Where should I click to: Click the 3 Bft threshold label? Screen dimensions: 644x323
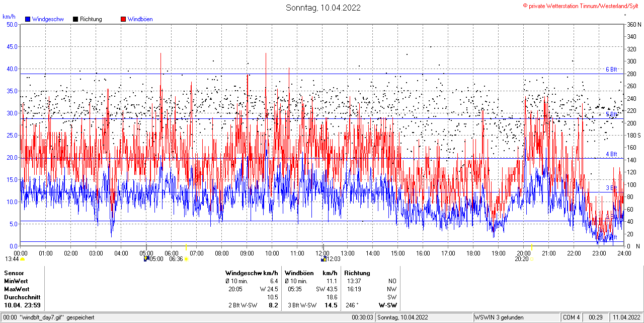coord(611,188)
